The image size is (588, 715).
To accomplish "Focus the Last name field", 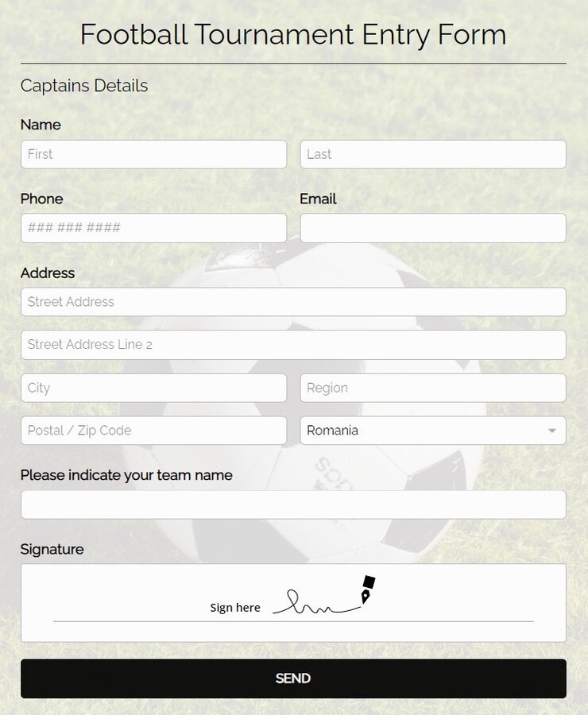I will (x=432, y=154).
